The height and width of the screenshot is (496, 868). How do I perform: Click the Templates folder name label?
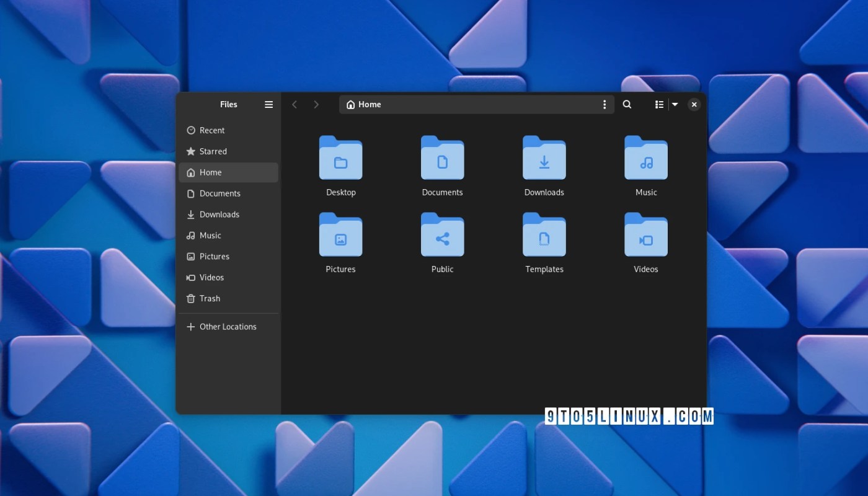(x=544, y=270)
